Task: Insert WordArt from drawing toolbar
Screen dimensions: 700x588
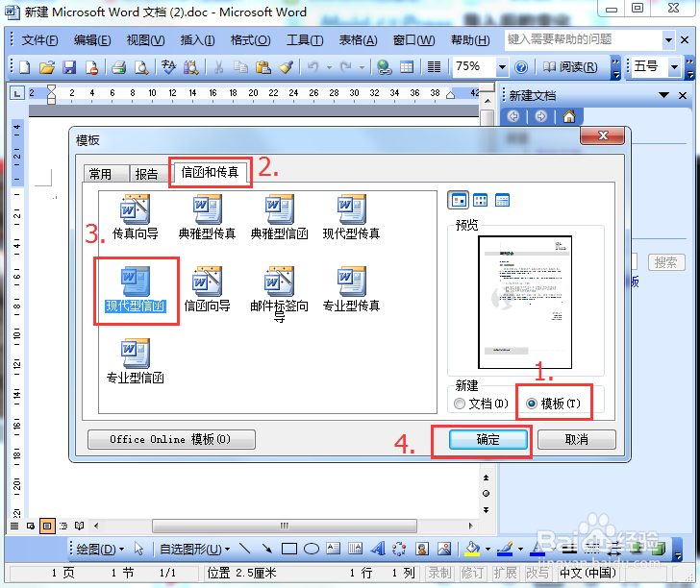Action: click(x=378, y=549)
